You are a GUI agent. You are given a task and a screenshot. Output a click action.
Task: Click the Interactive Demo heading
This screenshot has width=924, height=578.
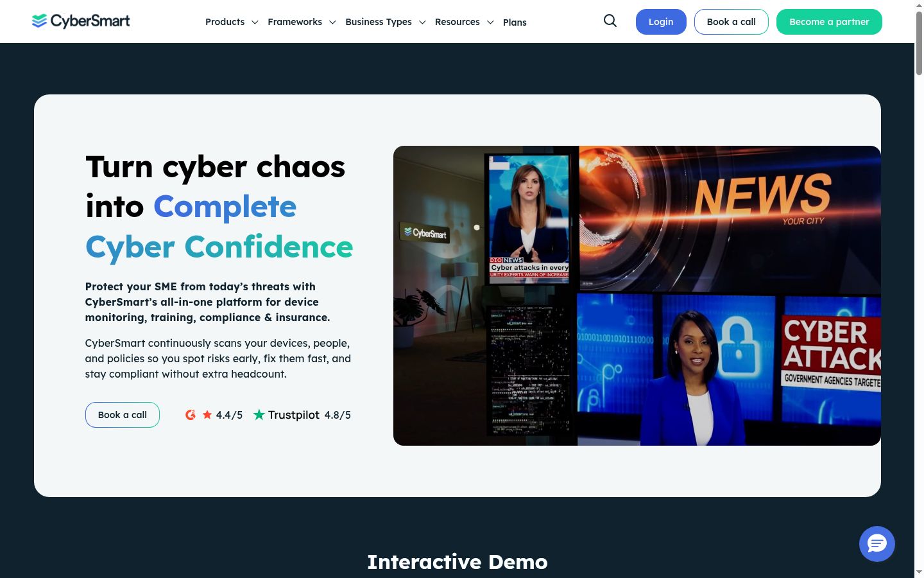pos(457,562)
